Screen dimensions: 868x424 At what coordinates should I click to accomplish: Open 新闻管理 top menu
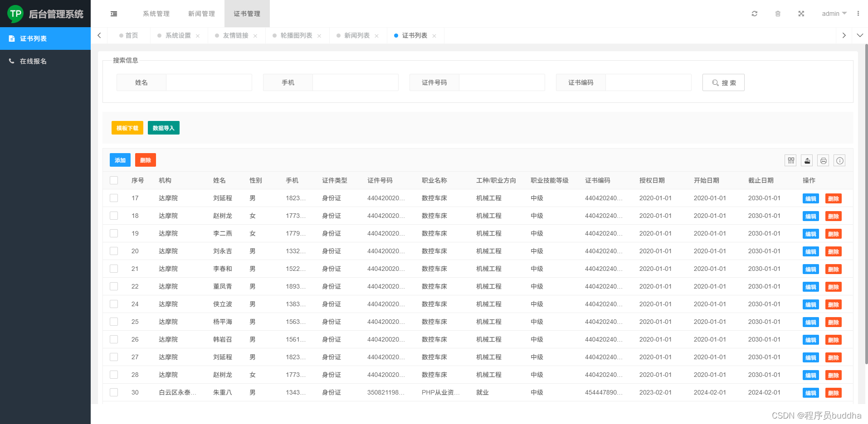point(202,14)
